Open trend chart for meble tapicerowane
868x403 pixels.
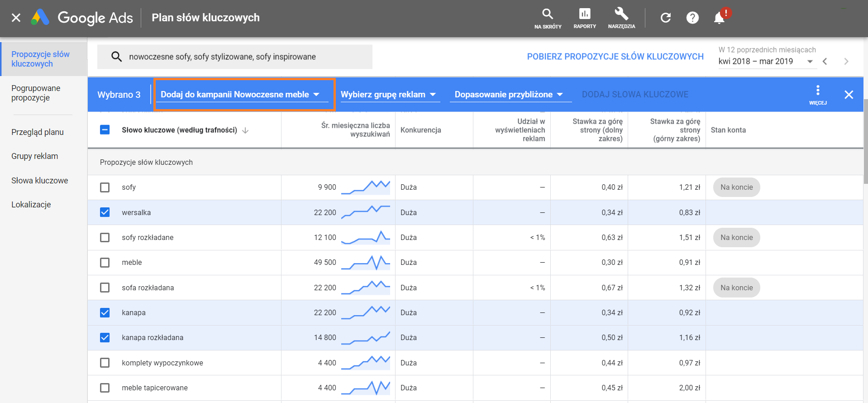pos(366,388)
